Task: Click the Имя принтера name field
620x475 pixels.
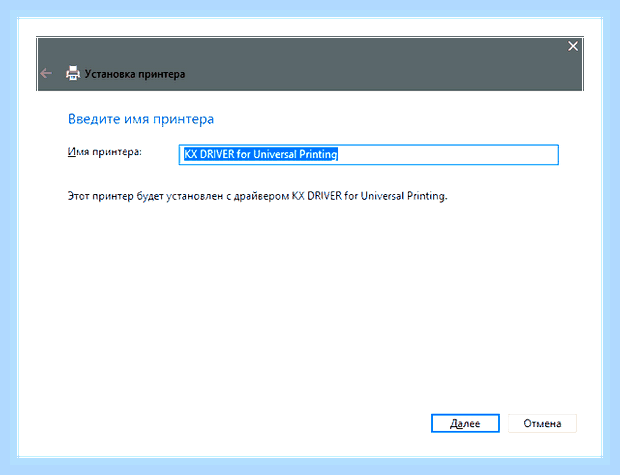Action: 369,154
